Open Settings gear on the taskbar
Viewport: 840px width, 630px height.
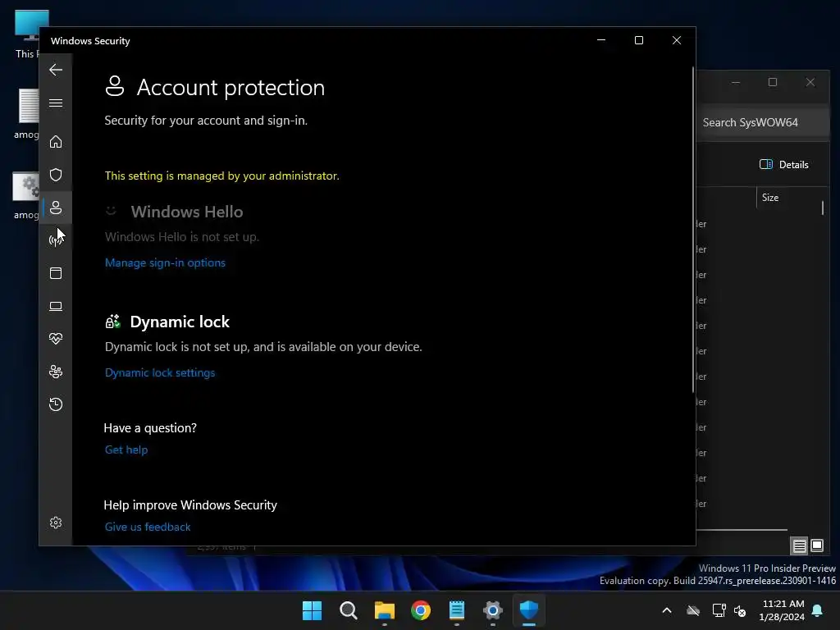click(x=493, y=610)
